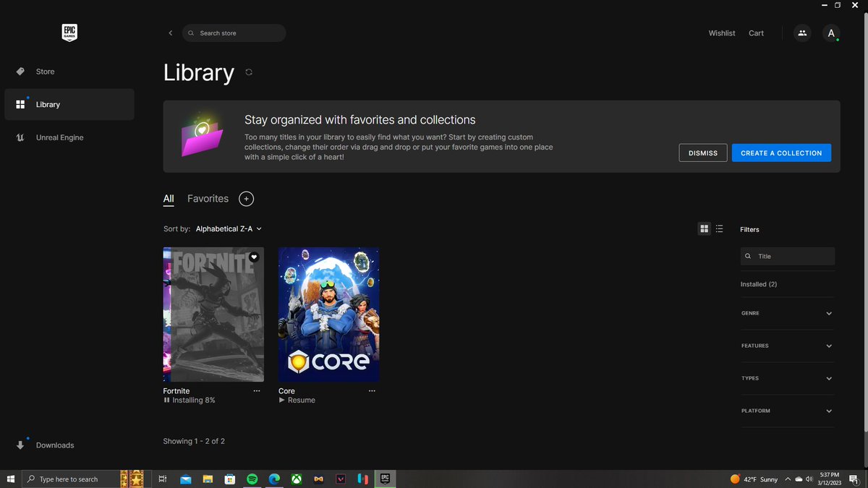Click the Epic Games logo

(69, 33)
